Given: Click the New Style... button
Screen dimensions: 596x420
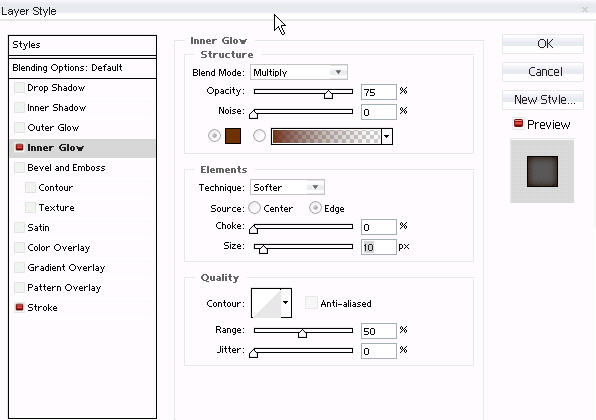Looking at the screenshot, I should 543,100.
